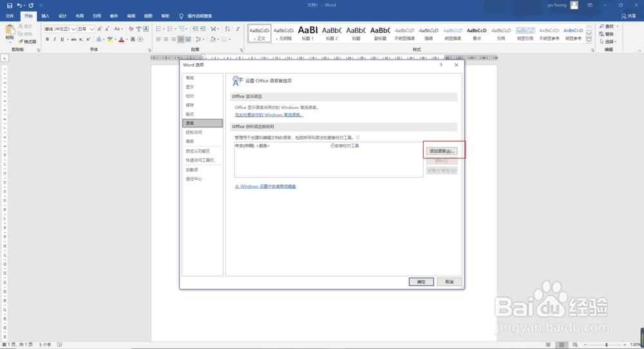Viewport: 644px width, 349px height.
Task: Click the center alignment icon
Action: 166,39
